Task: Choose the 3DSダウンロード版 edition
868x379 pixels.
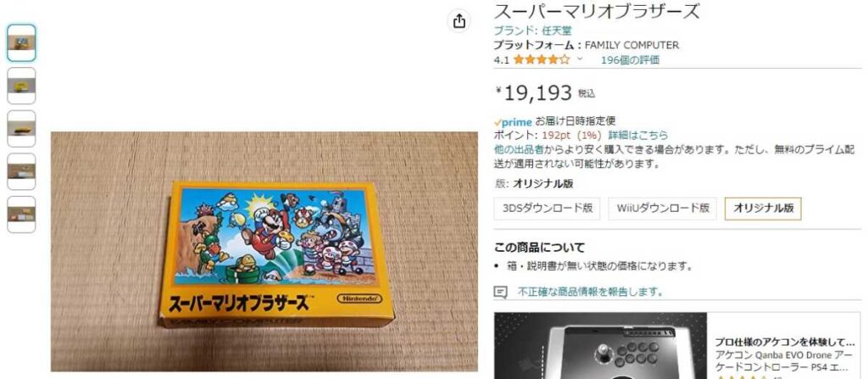Action: [x=547, y=209]
